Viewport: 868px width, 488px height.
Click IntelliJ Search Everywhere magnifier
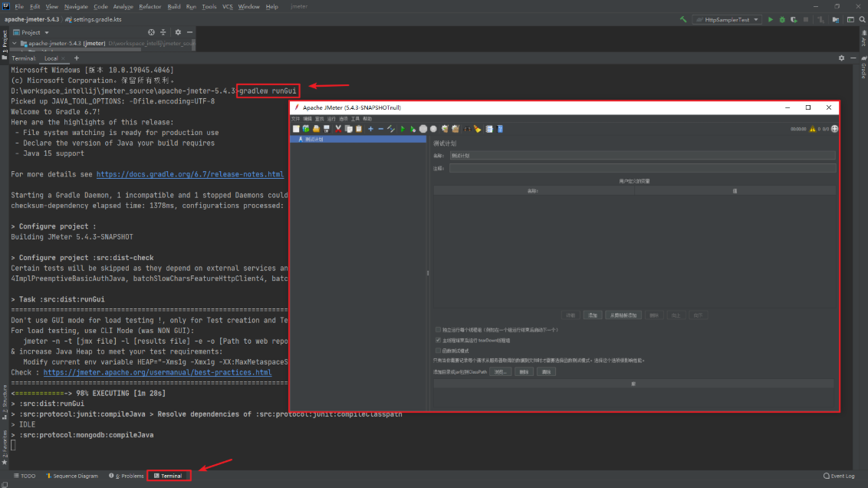point(863,19)
